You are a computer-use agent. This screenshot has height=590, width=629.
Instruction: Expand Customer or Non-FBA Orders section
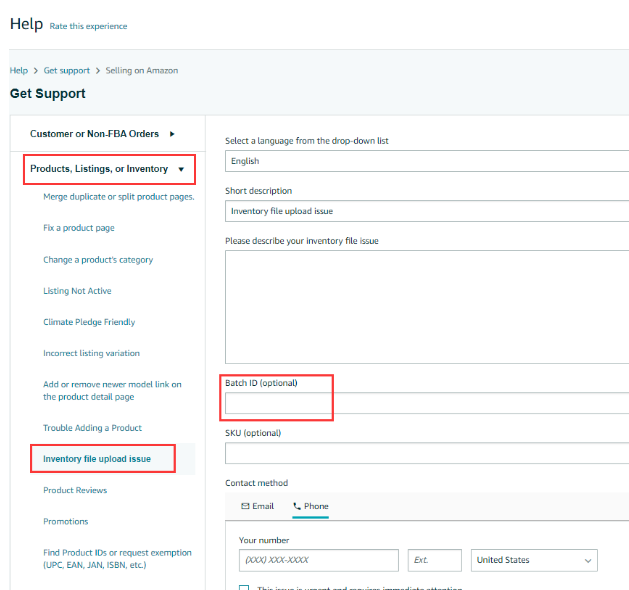pos(102,134)
